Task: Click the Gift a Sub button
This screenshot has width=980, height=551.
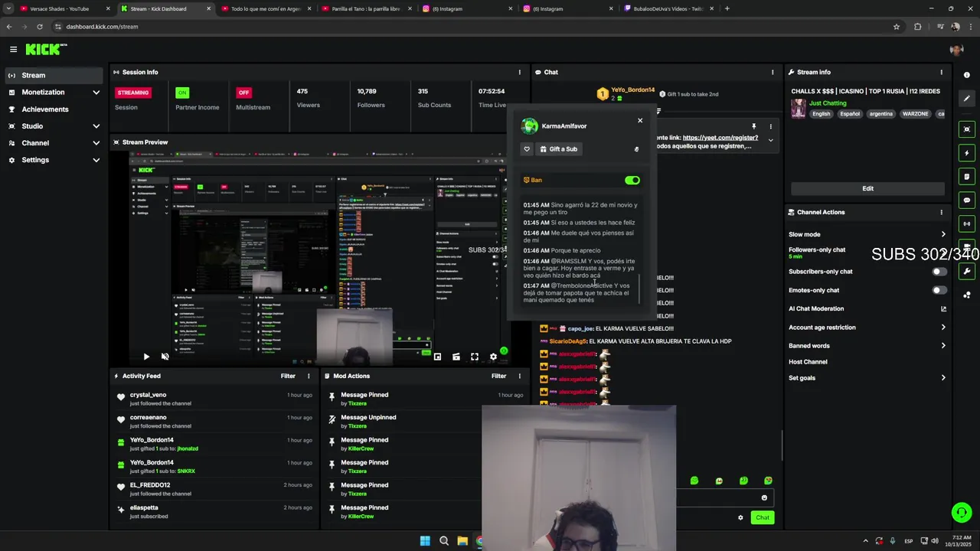Action: [558, 149]
